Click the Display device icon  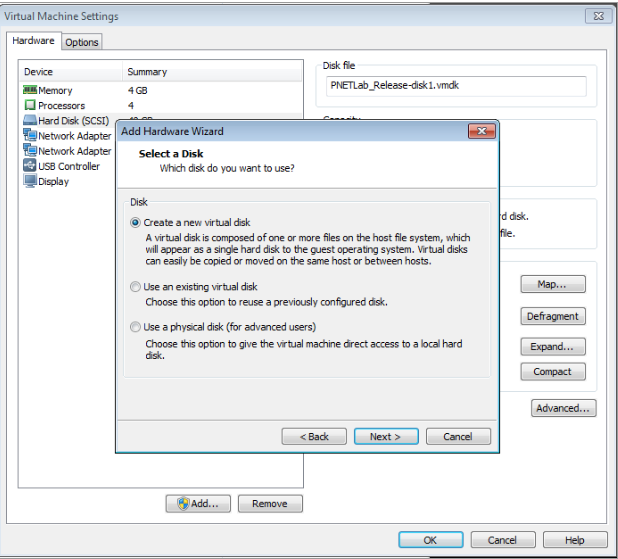[30, 181]
